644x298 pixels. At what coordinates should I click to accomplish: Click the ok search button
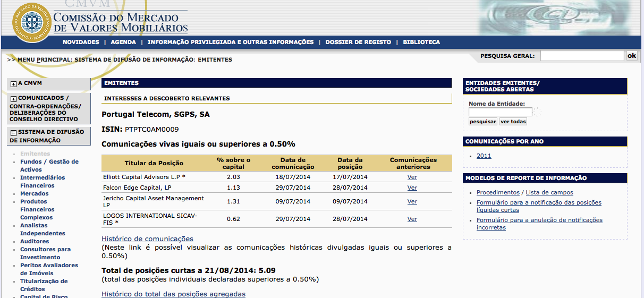[x=632, y=55]
